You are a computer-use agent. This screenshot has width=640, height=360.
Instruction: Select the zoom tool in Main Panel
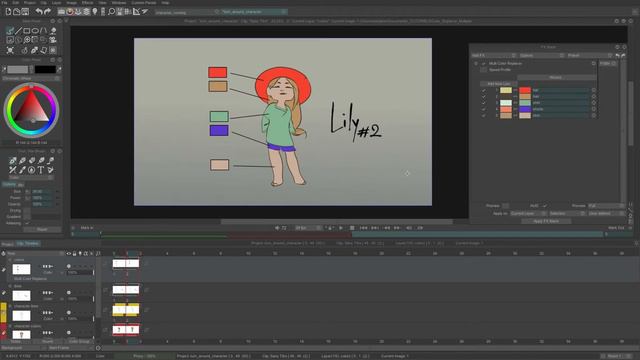tap(27, 40)
